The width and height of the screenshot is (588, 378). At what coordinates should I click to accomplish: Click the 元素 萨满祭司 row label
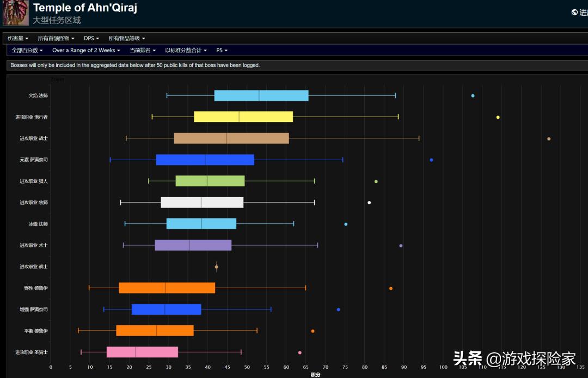(34, 160)
